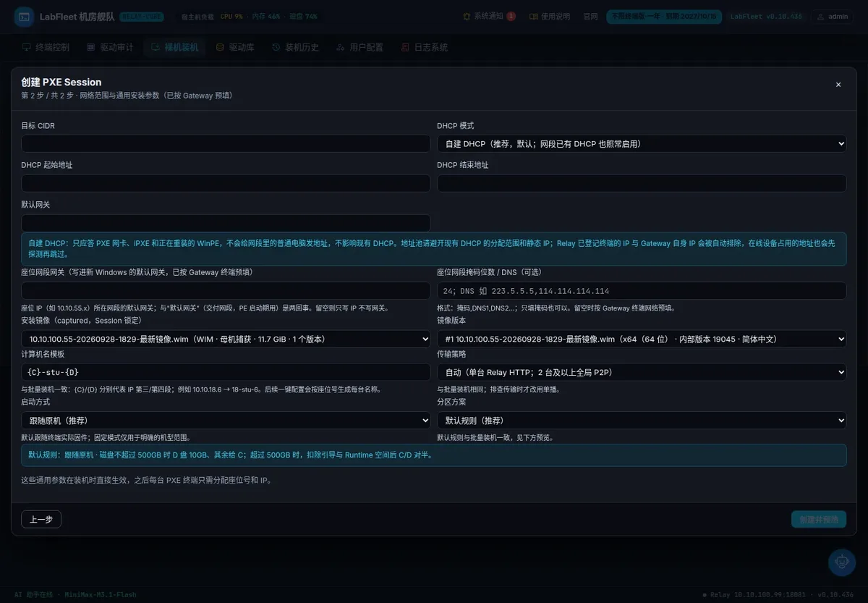Click the 驱动审计 tab icon
The width and height of the screenshot is (868, 603).
[90, 47]
